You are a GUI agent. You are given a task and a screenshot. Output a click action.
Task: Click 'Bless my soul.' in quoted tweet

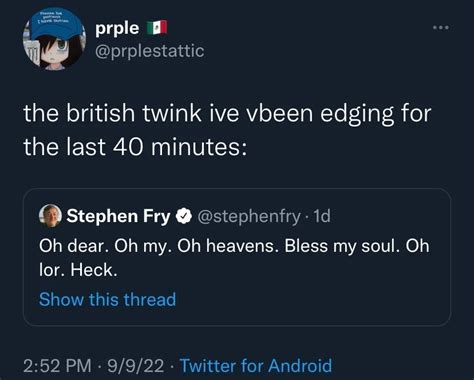click(342, 246)
